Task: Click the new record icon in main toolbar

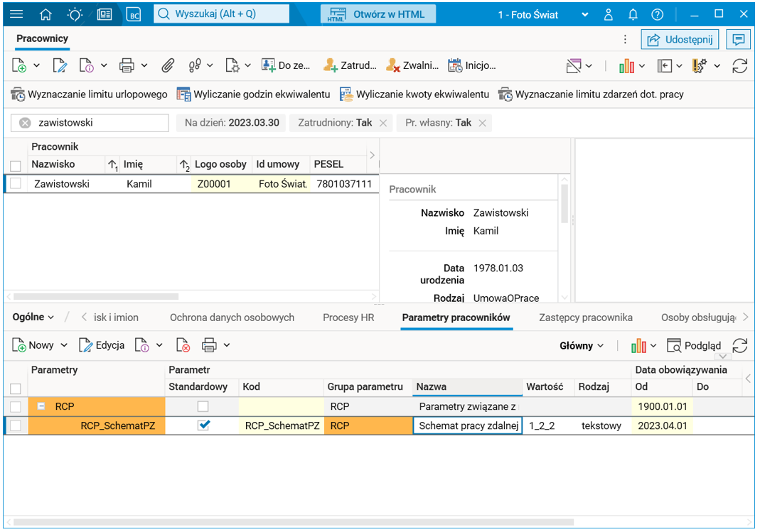Action: tap(19, 65)
